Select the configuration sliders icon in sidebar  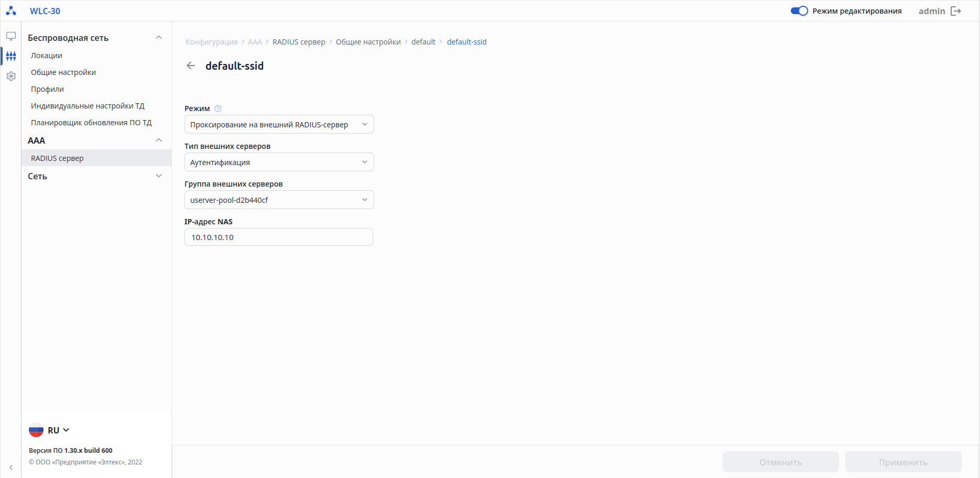[x=11, y=56]
